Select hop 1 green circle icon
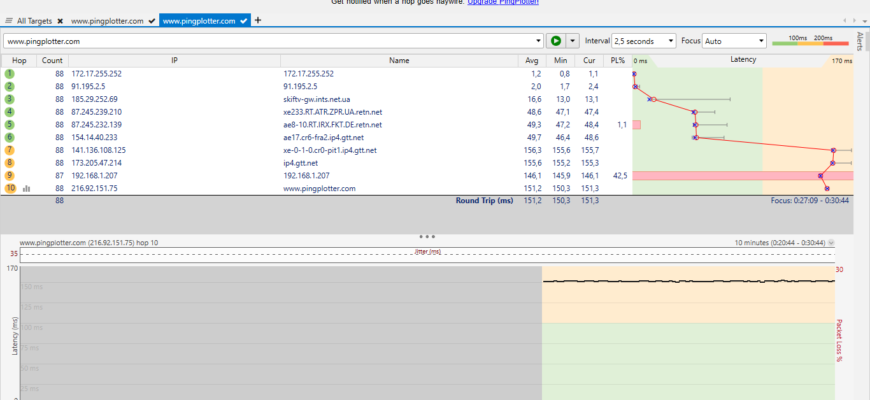870x400 pixels. pyautogui.click(x=10, y=74)
